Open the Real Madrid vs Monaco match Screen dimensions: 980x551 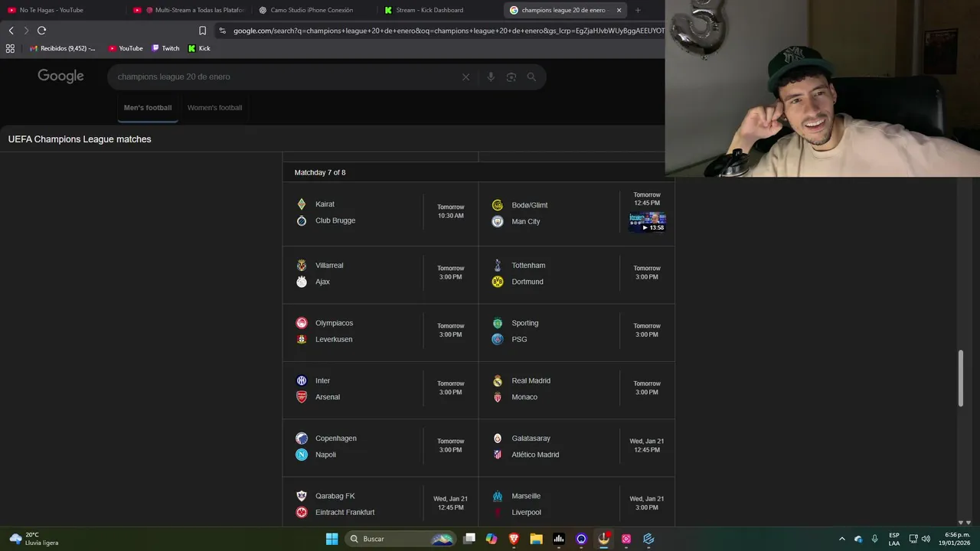click(x=577, y=389)
